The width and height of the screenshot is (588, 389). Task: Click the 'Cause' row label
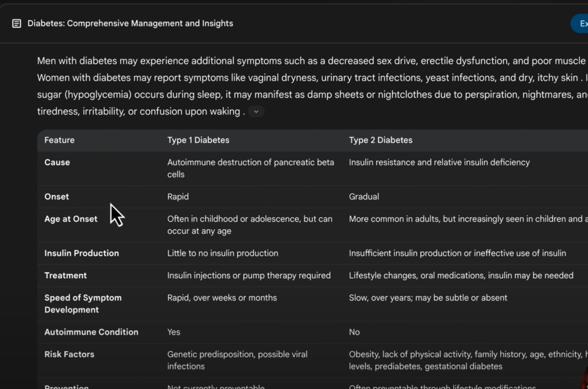pos(57,163)
